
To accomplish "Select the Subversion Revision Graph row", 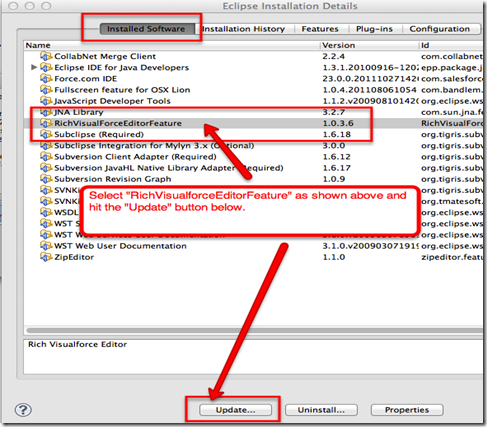I will click(x=253, y=179).
